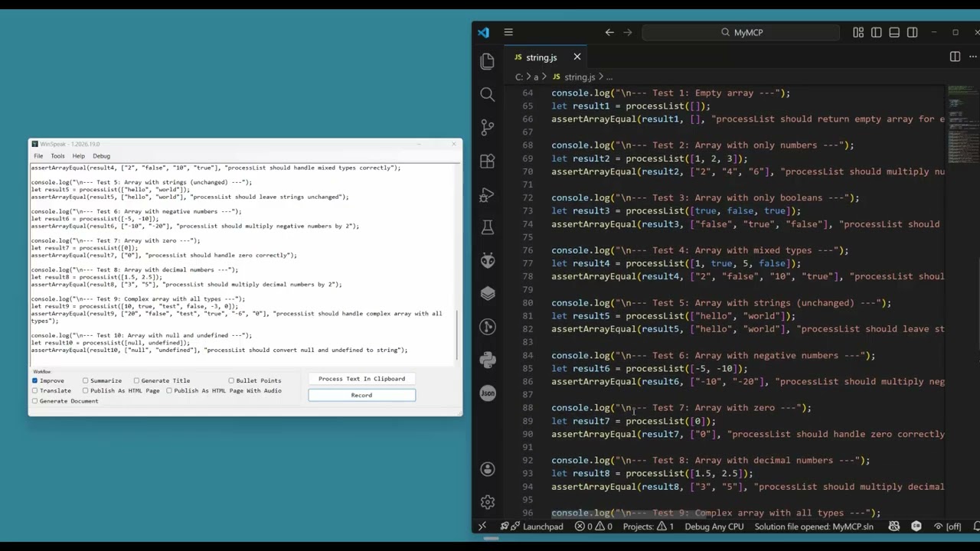Click the MyMCP command center search box
Image resolution: width=980 pixels, height=551 pixels.
742,32
